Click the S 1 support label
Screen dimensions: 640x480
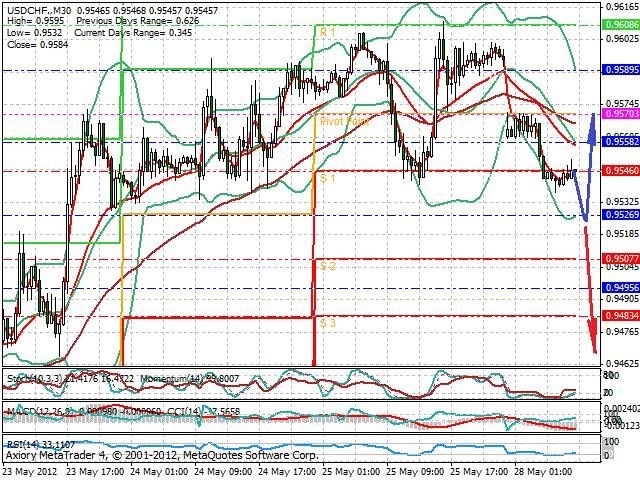coord(327,178)
